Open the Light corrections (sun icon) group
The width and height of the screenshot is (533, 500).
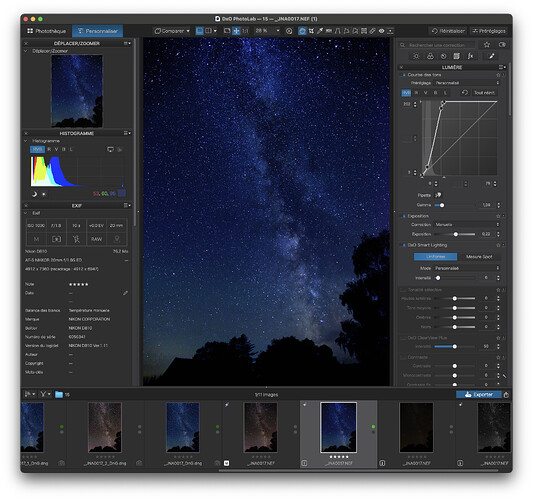(416, 56)
